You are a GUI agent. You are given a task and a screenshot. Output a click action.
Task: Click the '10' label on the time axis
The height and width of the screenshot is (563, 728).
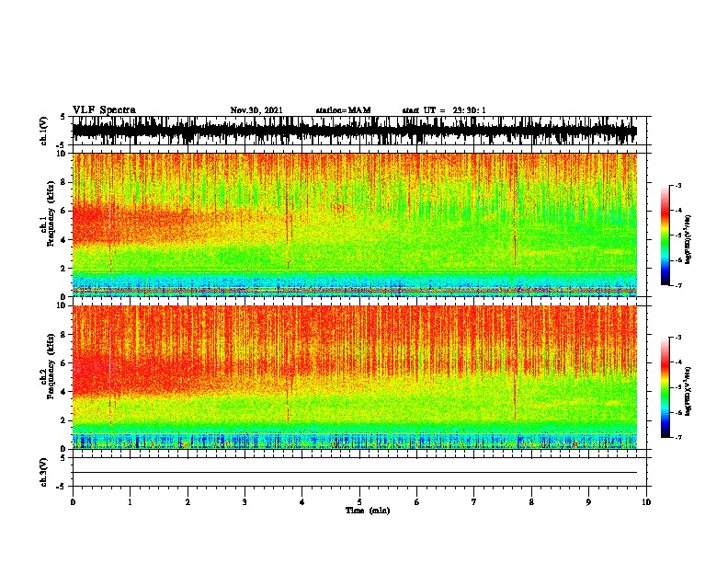[646, 502]
